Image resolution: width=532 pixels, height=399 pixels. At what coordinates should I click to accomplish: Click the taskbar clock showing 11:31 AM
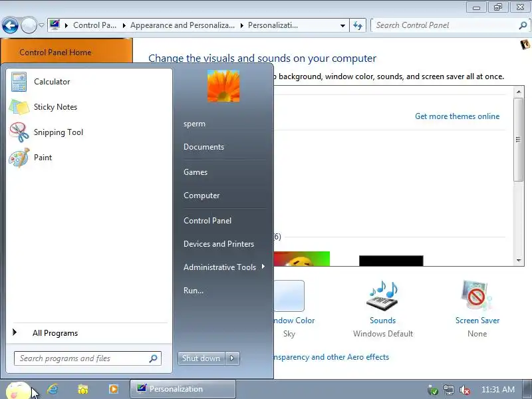497,390
